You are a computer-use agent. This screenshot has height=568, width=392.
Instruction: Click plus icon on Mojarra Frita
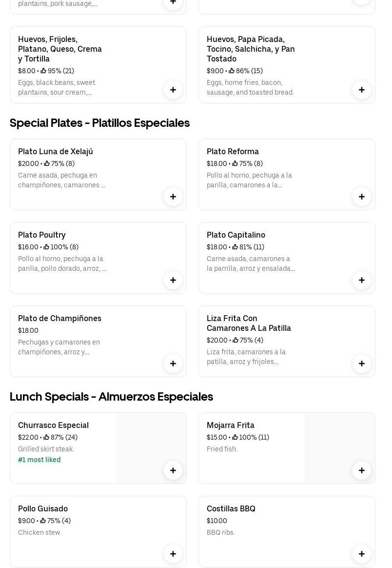point(362,470)
